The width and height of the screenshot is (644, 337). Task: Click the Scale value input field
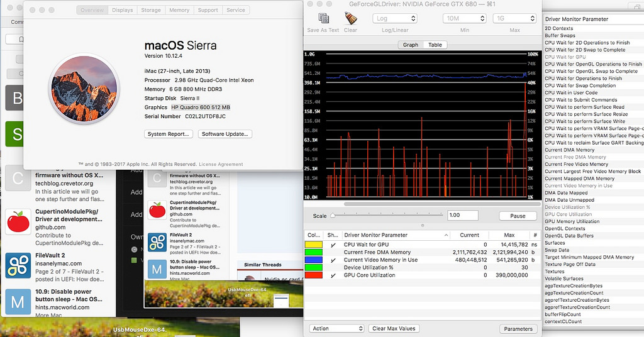point(462,215)
